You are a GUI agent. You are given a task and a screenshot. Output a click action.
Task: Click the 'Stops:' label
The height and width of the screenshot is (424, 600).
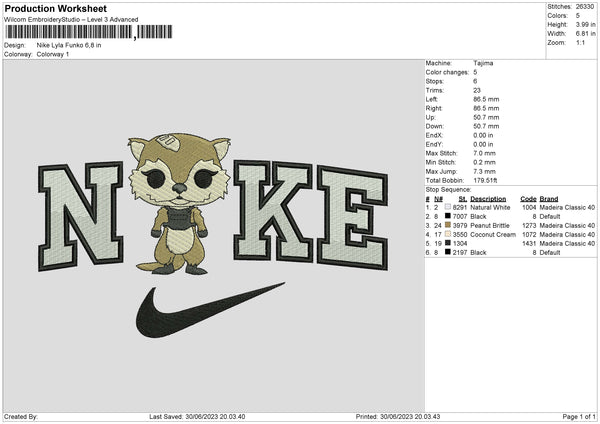coord(435,81)
